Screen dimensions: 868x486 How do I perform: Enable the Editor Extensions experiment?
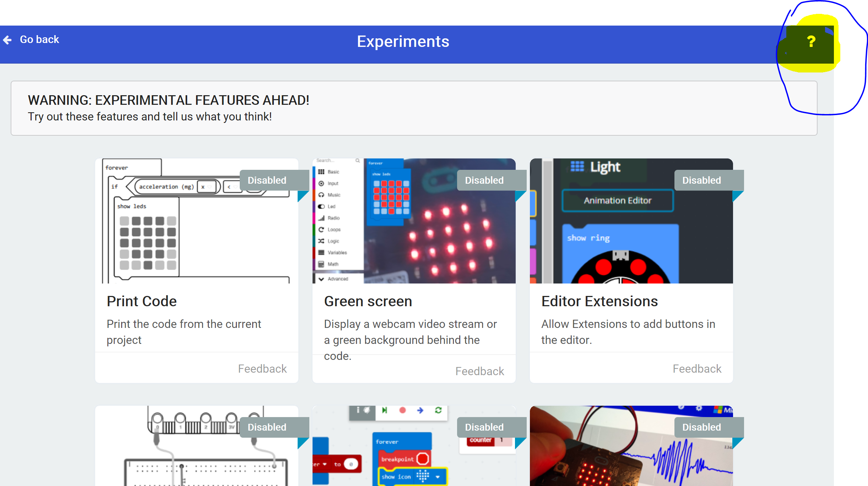click(701, 180)
